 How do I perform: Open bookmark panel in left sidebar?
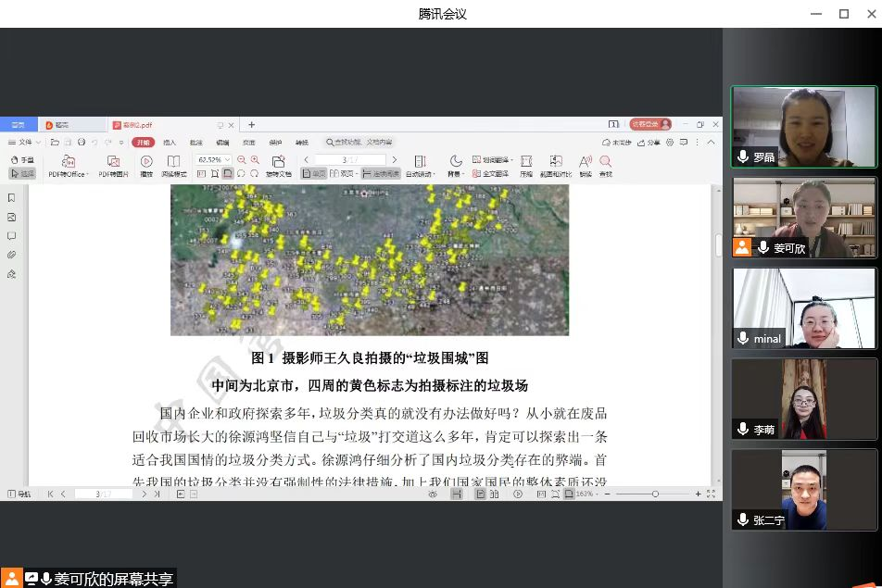coord(11,198)
